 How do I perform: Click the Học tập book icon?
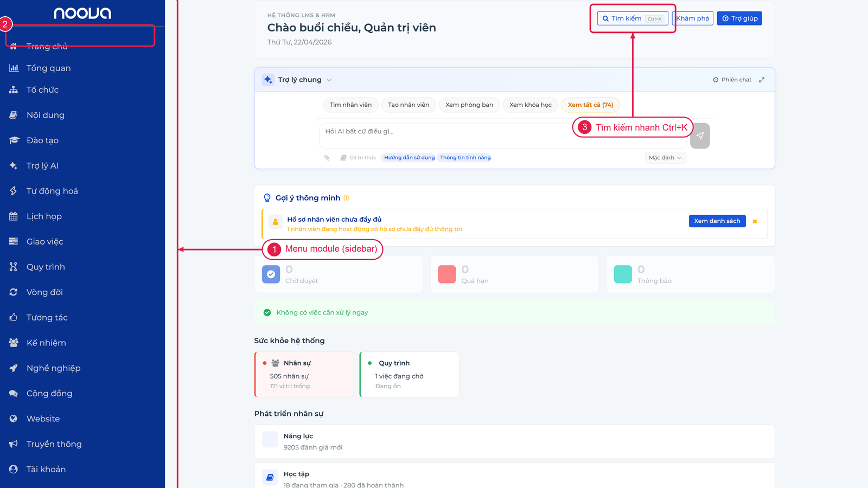coord(270,477)
